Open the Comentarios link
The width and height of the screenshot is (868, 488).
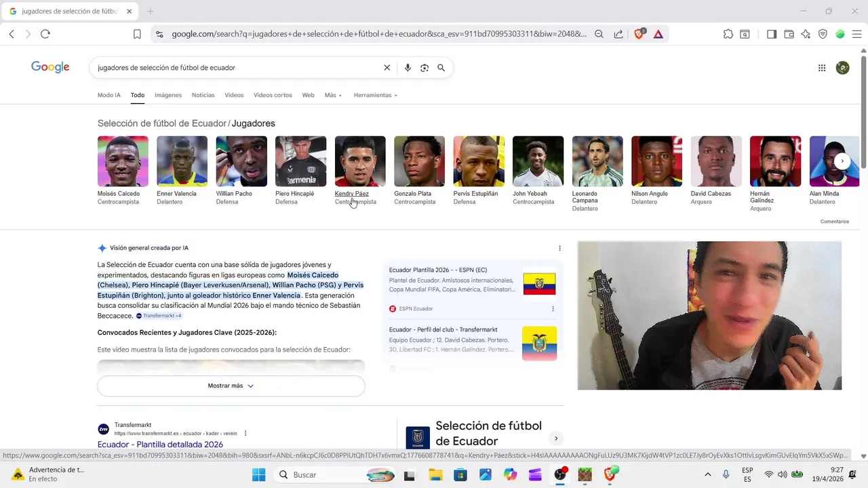834,222
